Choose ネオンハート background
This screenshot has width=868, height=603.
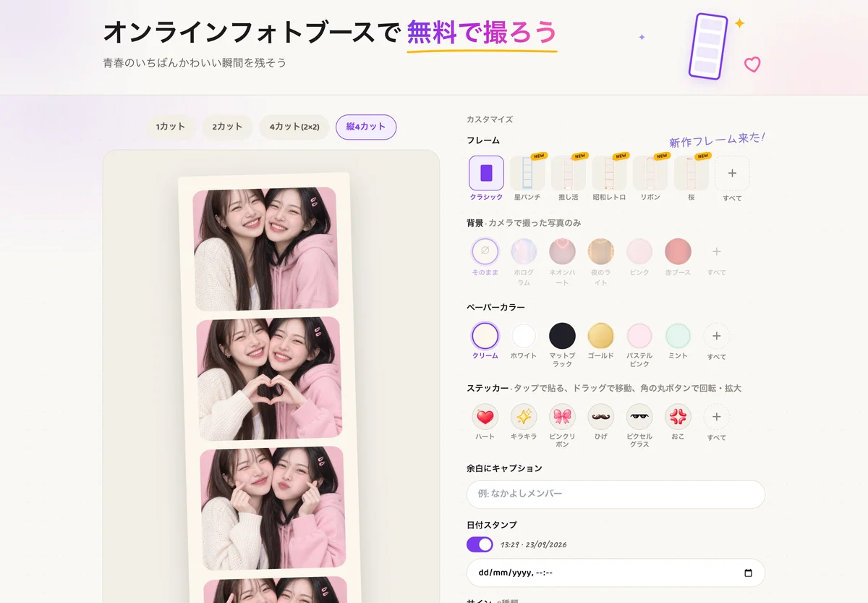pyautogui.click(x=562, y=251)
